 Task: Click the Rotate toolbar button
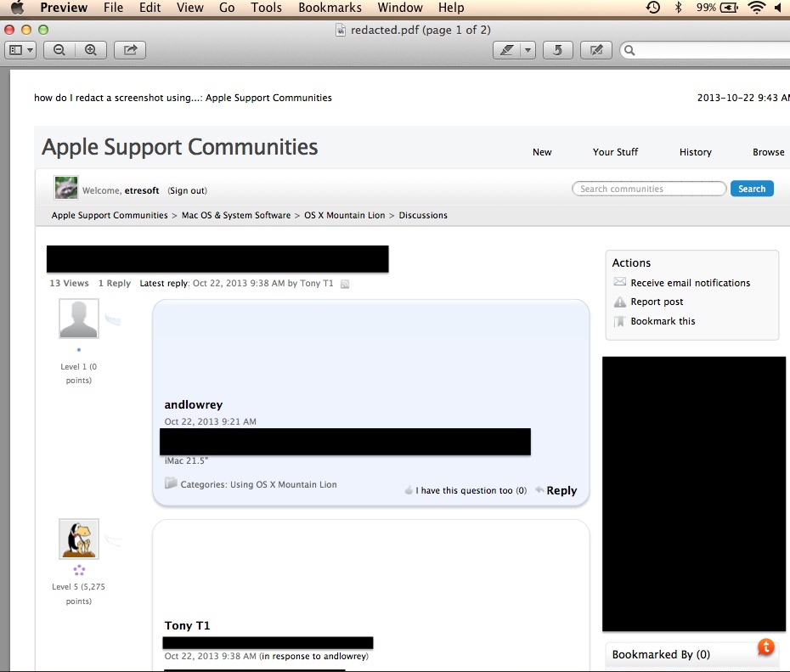[558, 50]
